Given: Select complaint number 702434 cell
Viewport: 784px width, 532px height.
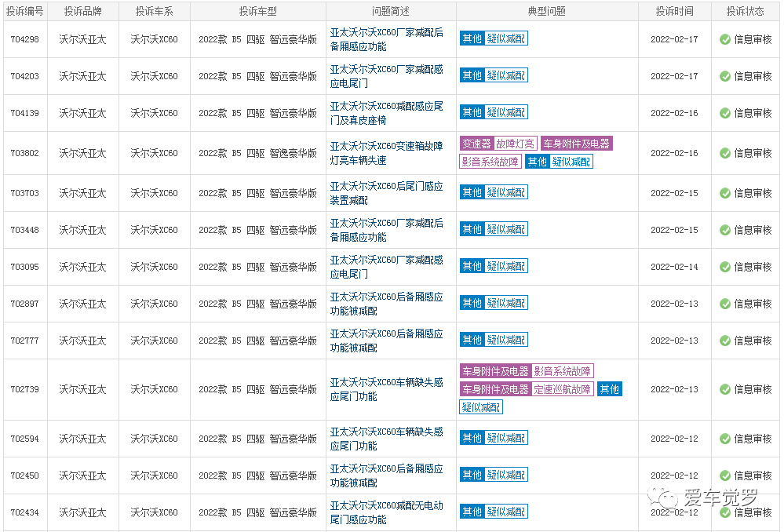Looking at the screenshot, I should click(25, 513).
